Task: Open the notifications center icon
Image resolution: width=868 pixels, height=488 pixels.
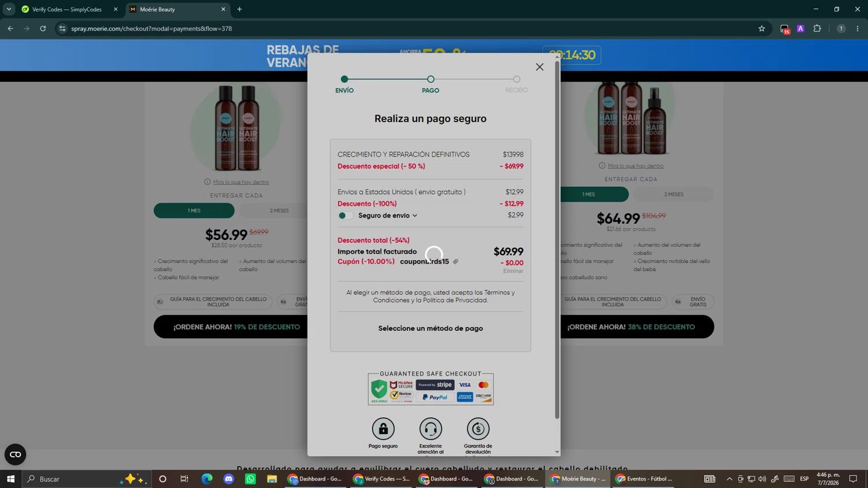Action: (x=853, y=479)
